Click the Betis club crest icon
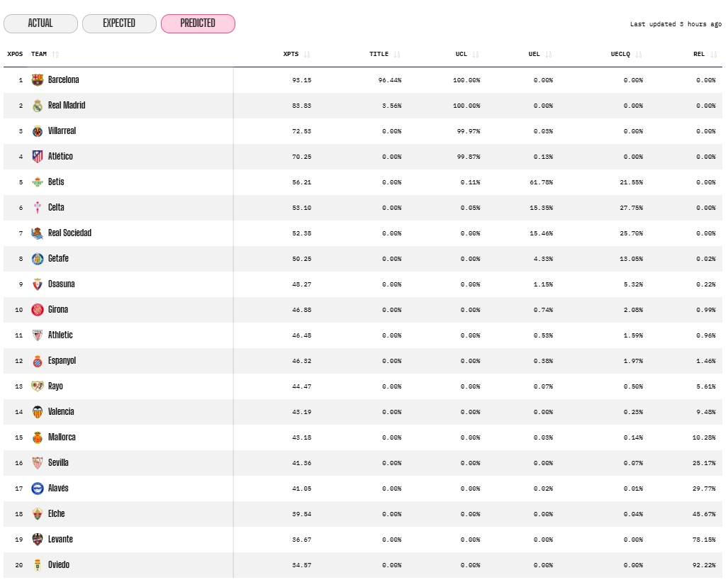728x580 pixels. click(38, 182)
